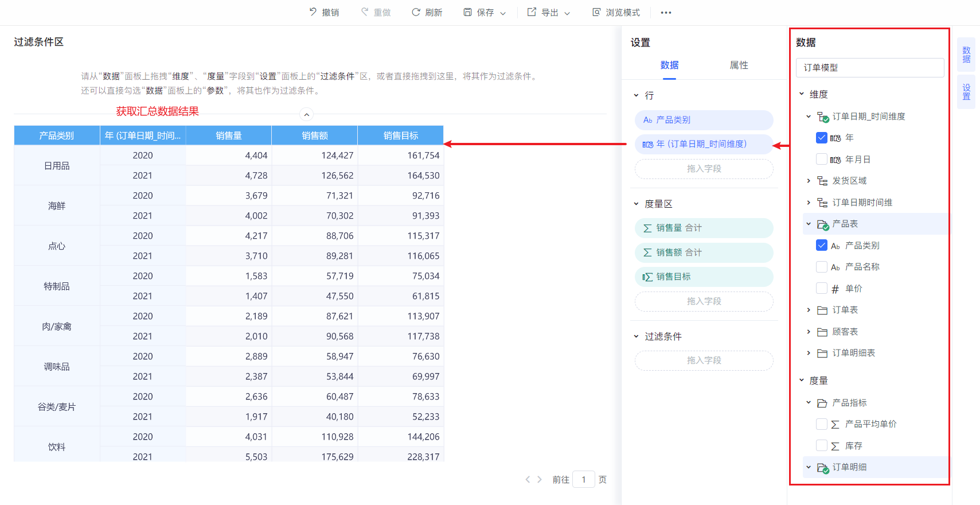Collapse the 行 settings section
This screenshot has height=505, width=980.
[636, 95]
